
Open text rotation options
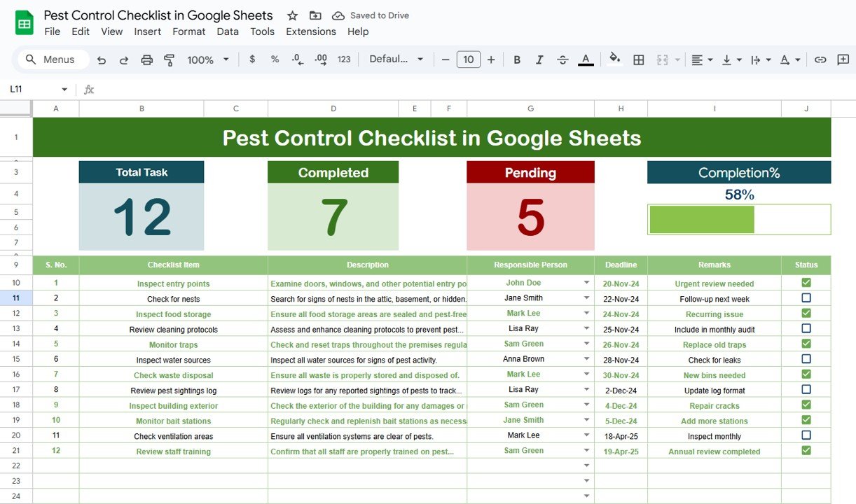pos(790,60)
